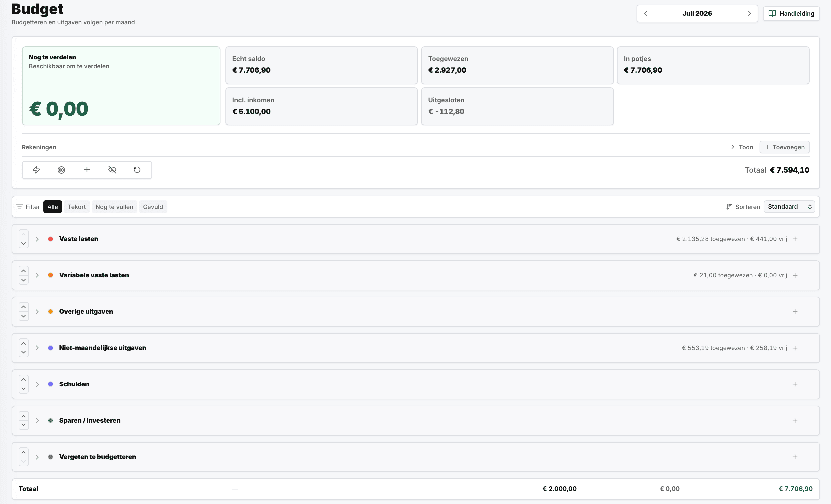Click the Echt saldo card
Image resolution: width=831 pixels, height=504 pixels.
[x=321, y=65]
